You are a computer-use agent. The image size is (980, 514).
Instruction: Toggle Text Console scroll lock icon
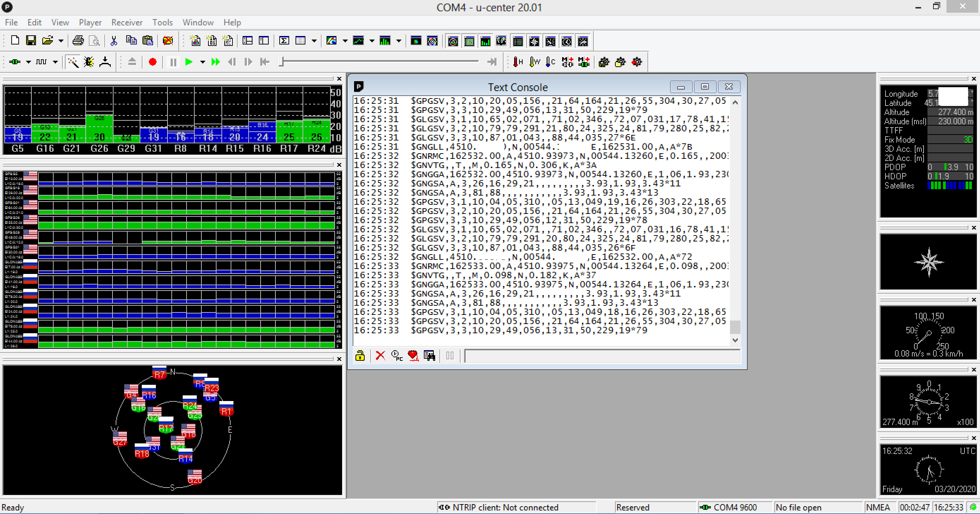(x=360, y=355)
